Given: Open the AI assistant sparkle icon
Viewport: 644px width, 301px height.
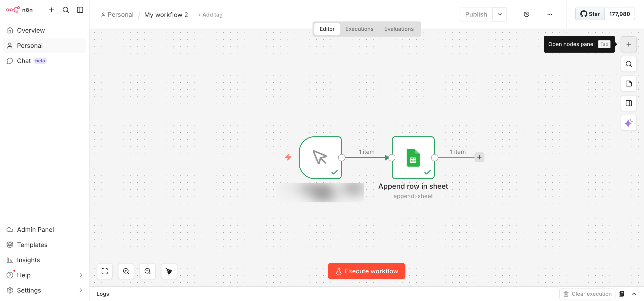Looking at the screenshot, I should pyautogui.click(x=628, y=123).
